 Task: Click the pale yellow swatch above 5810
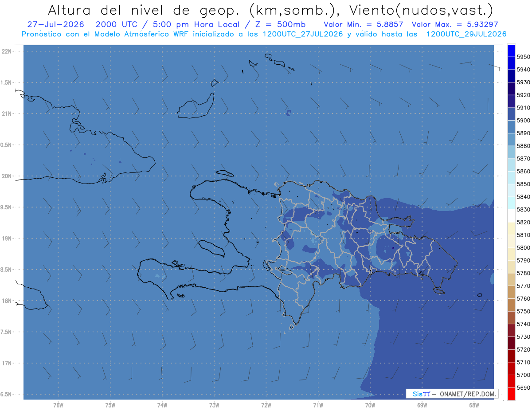pos(511,229)
